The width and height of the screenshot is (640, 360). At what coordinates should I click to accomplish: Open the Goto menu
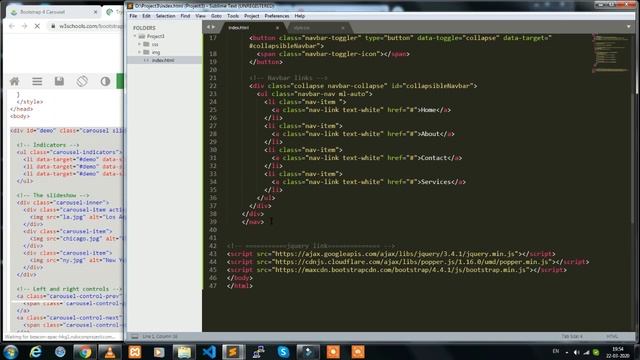tap(216, 16)
